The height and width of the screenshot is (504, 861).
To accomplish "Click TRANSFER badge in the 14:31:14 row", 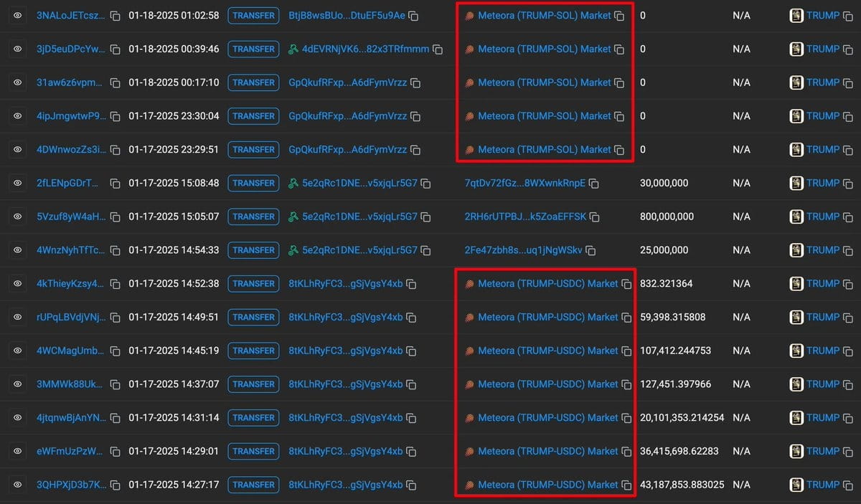I will [x=253, y=417].
